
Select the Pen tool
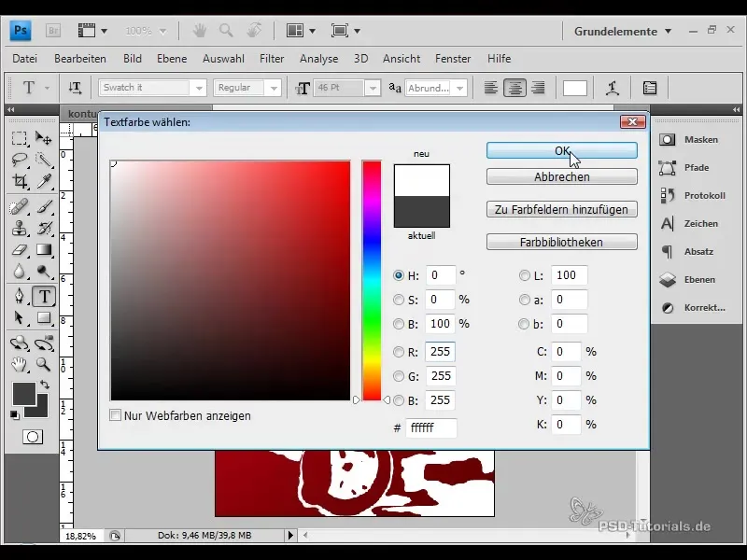pos(19,296)
